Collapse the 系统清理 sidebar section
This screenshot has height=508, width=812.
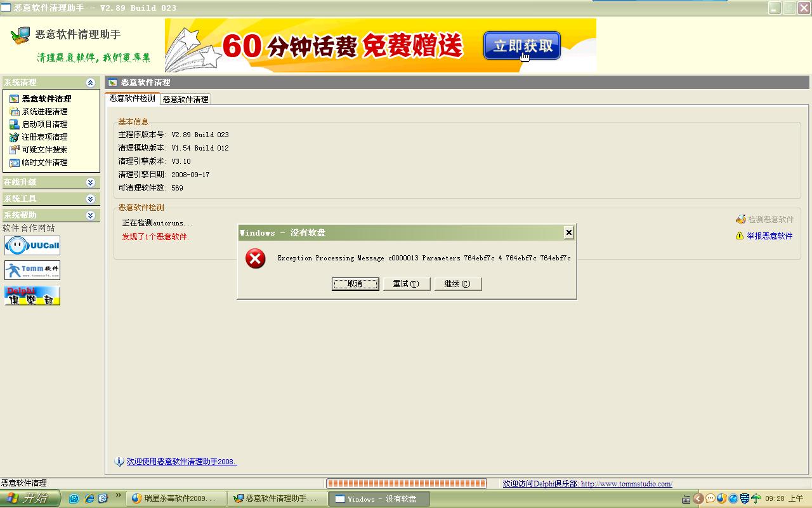[x=90, y=83]
